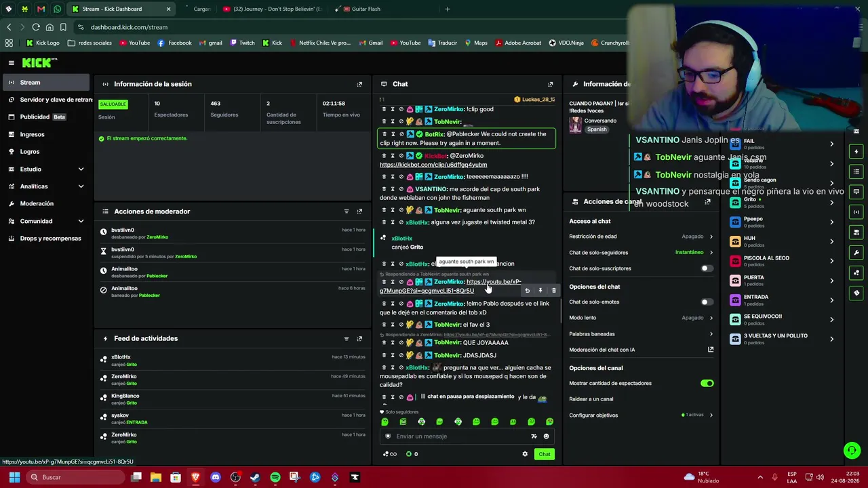Viewport: 868px width, 488px height.
Task: Click Raidear a un canal
Action: coord(591,399)
